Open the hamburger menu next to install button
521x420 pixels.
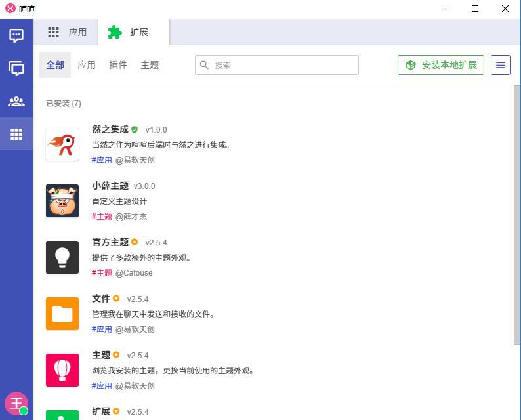click(501, 65)
